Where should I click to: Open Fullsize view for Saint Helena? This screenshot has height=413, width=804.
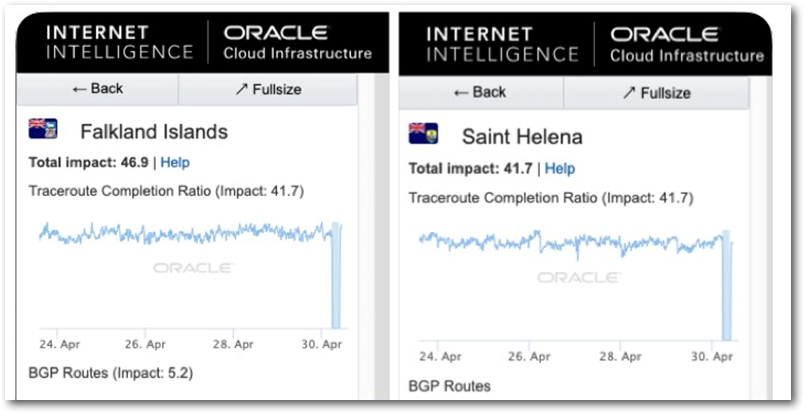[x=656, y=93]
